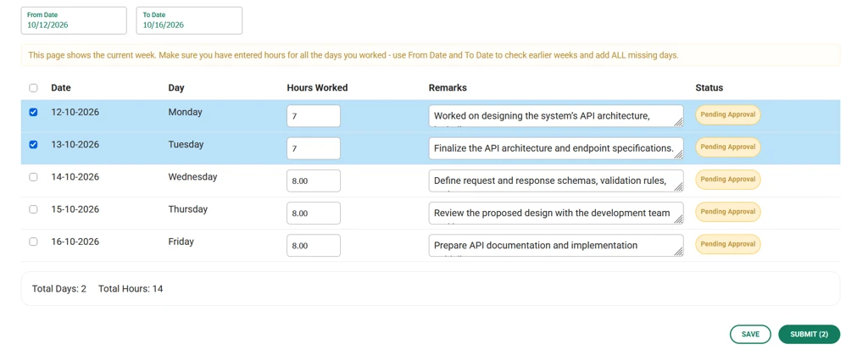Click the Total Days: 2 summary
The height and width of the screenshot is (361, 868).
[59, 288]
